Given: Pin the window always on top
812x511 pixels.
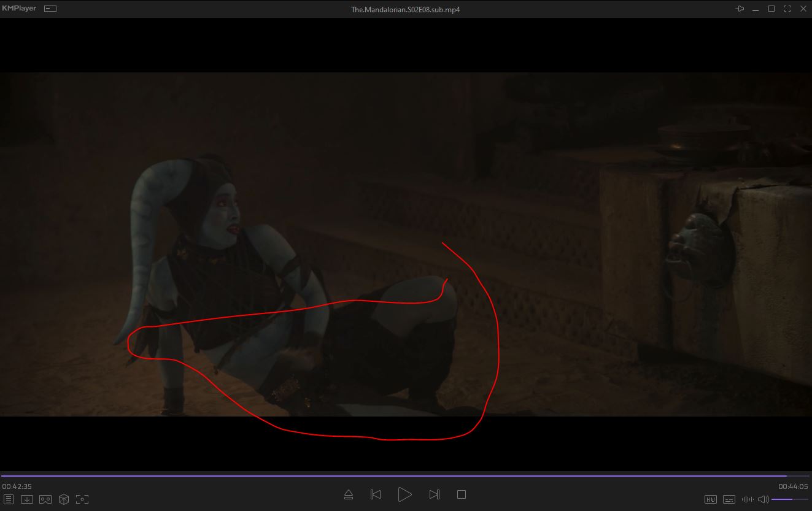Looking at the screenshot, I should (740, 9).
